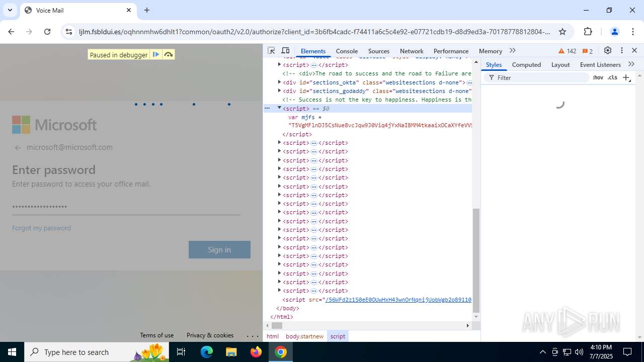Open the Layout tab
The image size is (644, 362).
(x=560, y=65)
